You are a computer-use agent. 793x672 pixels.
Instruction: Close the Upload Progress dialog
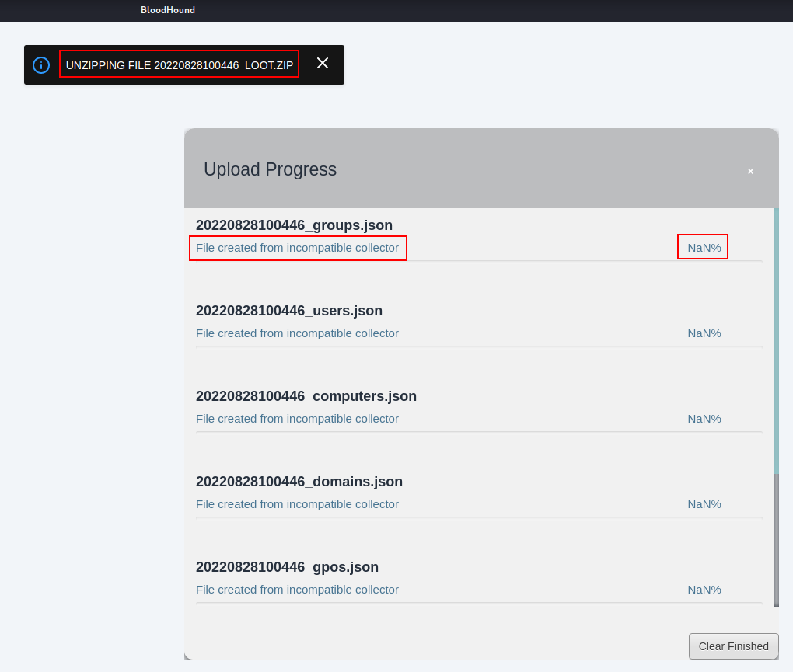click(x=750, y=171)
